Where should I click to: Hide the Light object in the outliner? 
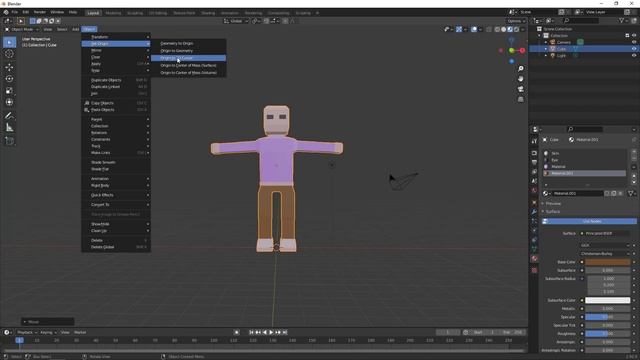pos(634,55)
